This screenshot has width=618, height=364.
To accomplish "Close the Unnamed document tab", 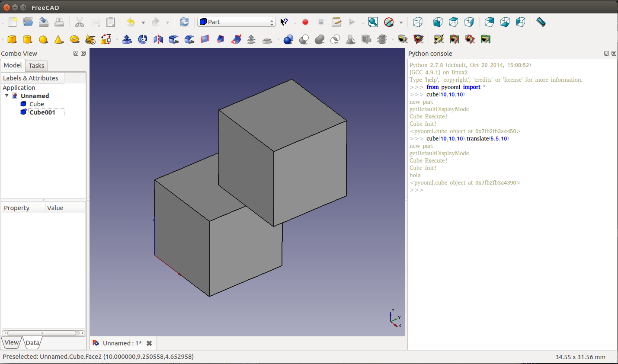I will click(149, 343).
